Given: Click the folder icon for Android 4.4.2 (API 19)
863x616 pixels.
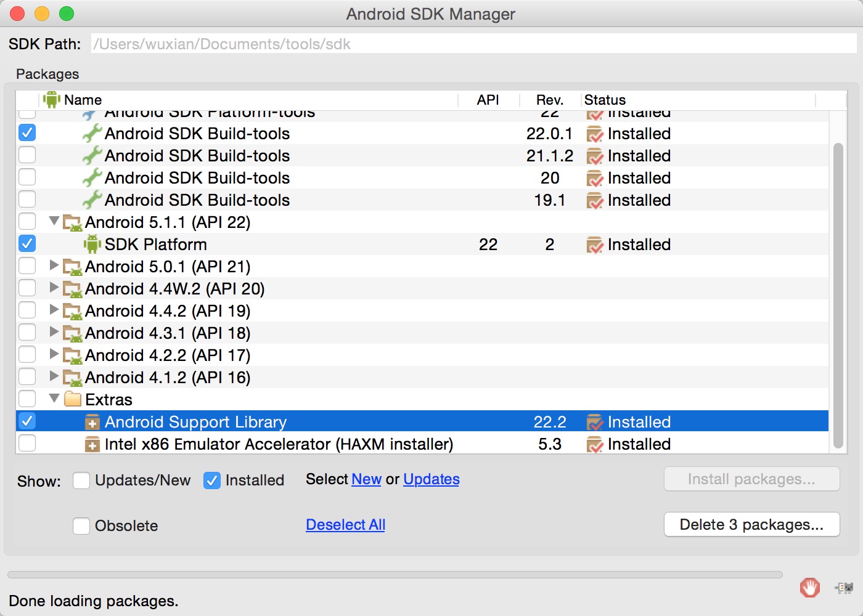Looking at the screenshot, I should tap(73, 311).
